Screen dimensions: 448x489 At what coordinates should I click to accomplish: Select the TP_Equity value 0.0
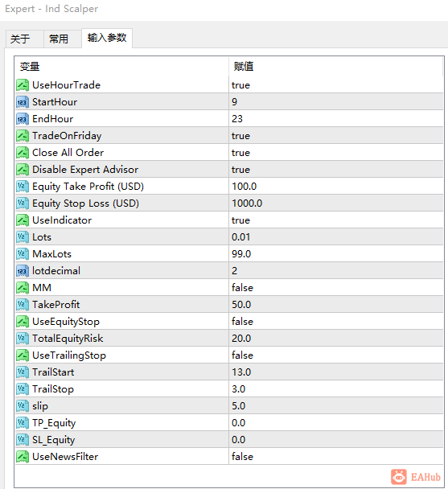pos(238,423)
